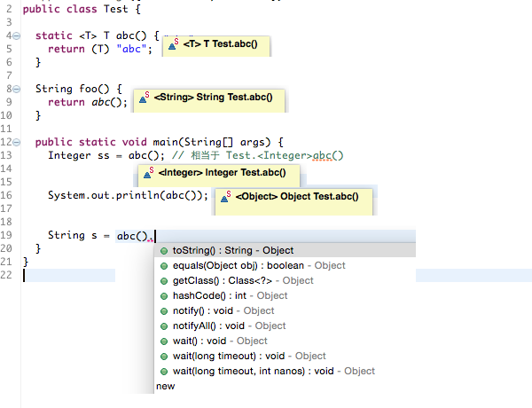Select the wait() : void suggestion
532x408 pixels.
220,341
